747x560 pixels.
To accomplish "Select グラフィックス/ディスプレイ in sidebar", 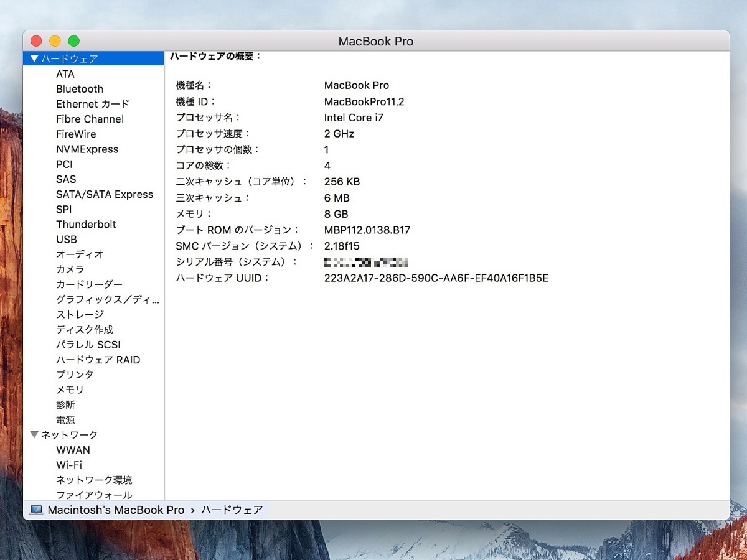I will pyautogui.click(x=107, y=300).
